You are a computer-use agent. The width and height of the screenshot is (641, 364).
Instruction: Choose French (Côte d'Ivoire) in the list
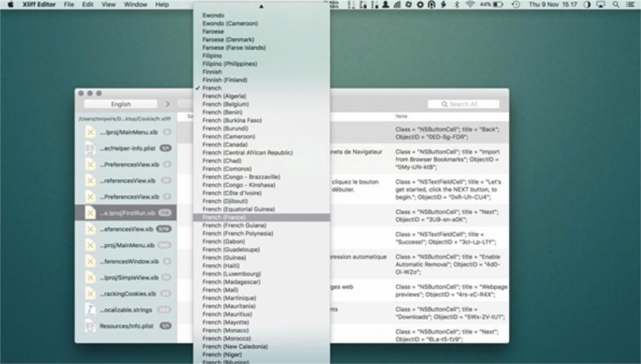click(x=262, y=193)
